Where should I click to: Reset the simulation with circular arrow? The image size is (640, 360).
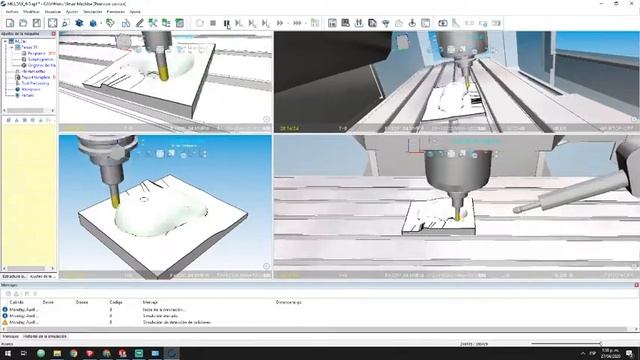coord(200,23)
